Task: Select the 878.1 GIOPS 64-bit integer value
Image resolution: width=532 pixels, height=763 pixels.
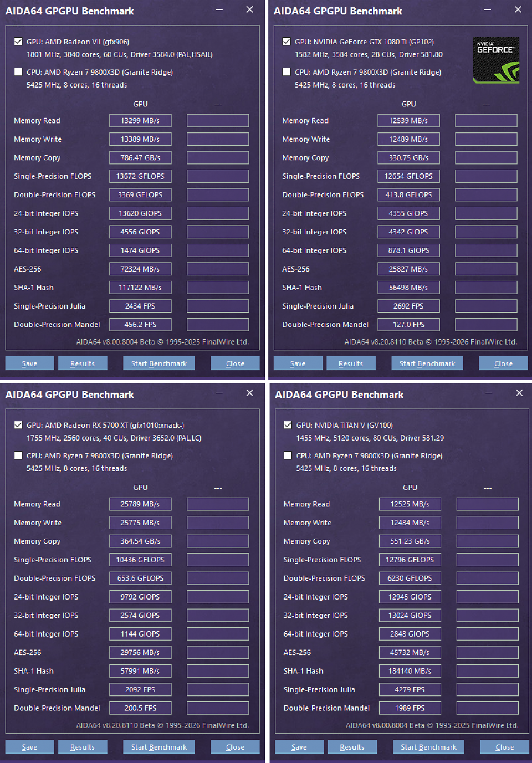Action: click(408, 250)
